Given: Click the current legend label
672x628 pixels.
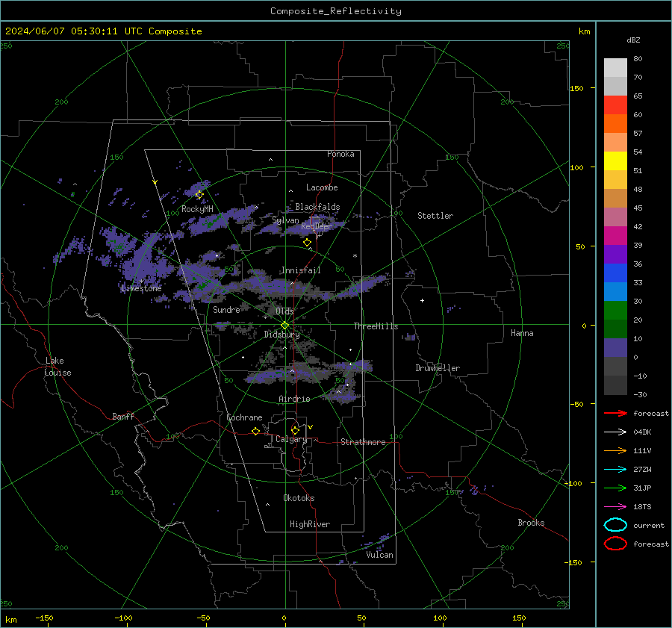Looking at the screenshot, I should [649, 525].
